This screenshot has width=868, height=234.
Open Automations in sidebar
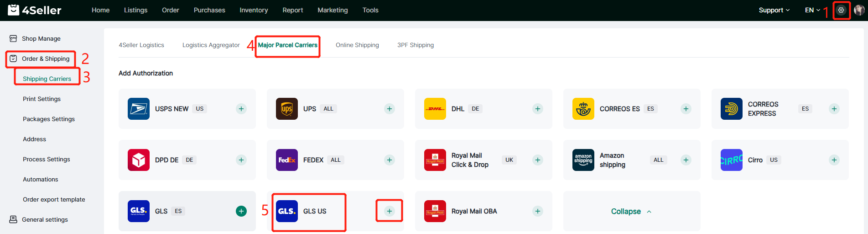pyautogui.click(x=41, y=179)
